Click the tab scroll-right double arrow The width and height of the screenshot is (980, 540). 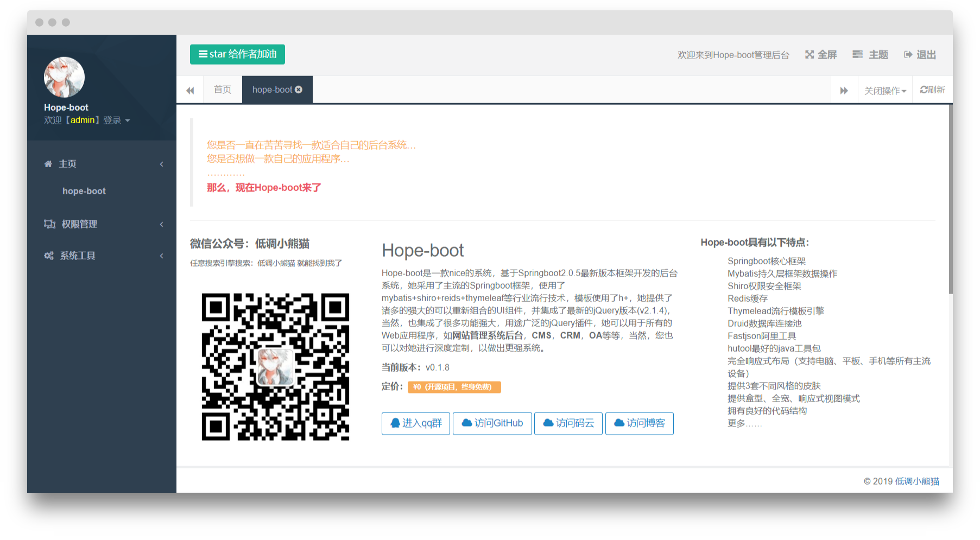[844, 90]
